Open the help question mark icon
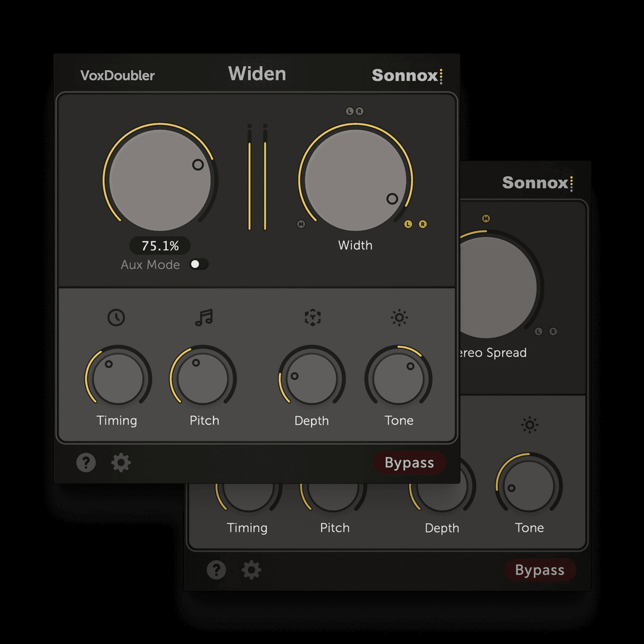Screen dimensions: 644x644 point(86,463)
